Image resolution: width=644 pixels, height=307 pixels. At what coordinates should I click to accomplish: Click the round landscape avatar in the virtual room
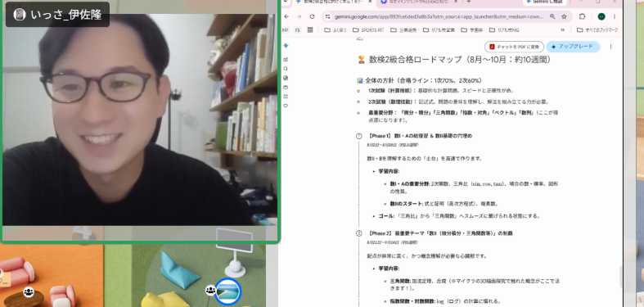point(228,291)
